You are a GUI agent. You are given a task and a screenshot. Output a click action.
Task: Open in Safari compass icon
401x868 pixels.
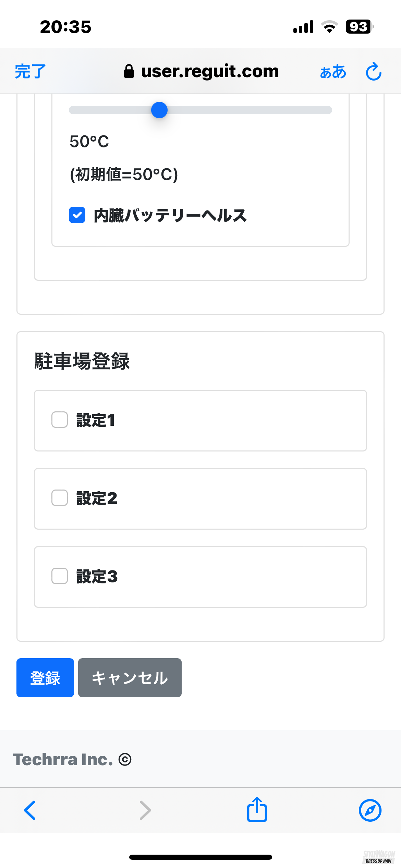tap(370, 810)
